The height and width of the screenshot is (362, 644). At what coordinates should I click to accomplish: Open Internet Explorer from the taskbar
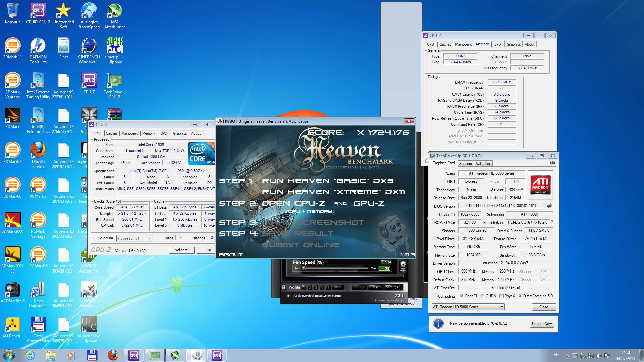click(30, 355)
